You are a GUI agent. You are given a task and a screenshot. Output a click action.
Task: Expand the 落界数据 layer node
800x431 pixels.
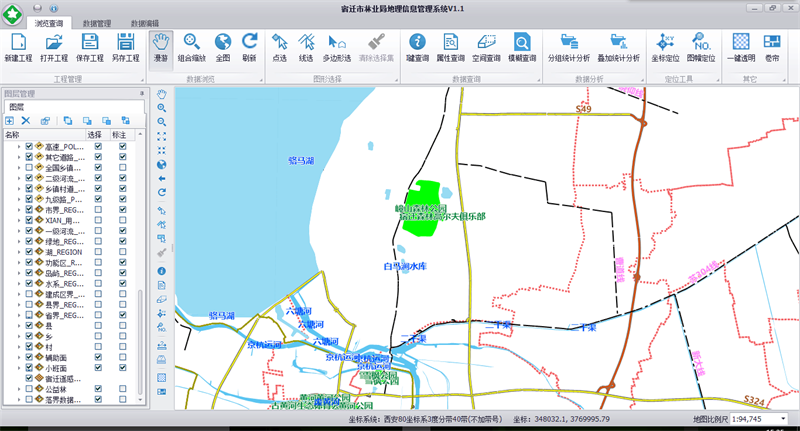tap(19, 399)
